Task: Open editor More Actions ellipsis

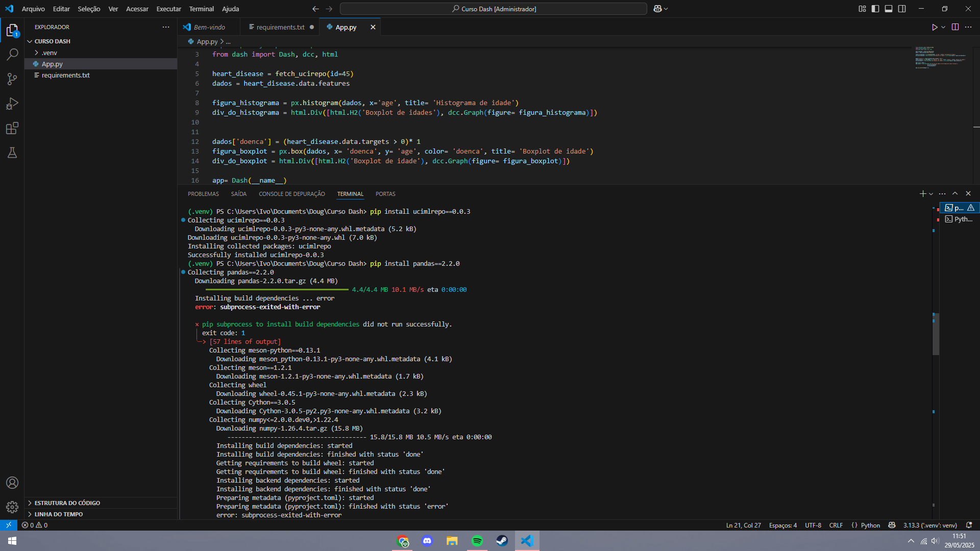Action: (x=968, y=27)
